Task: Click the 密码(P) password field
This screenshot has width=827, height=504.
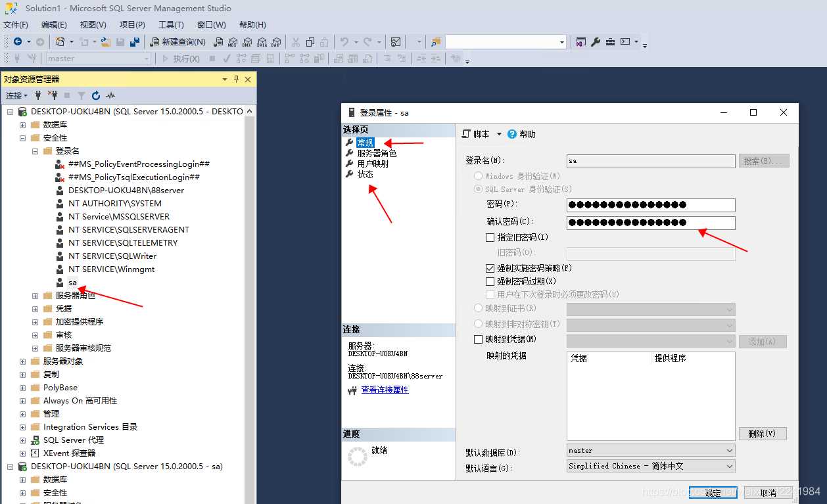Action: (x=651, y=205)
